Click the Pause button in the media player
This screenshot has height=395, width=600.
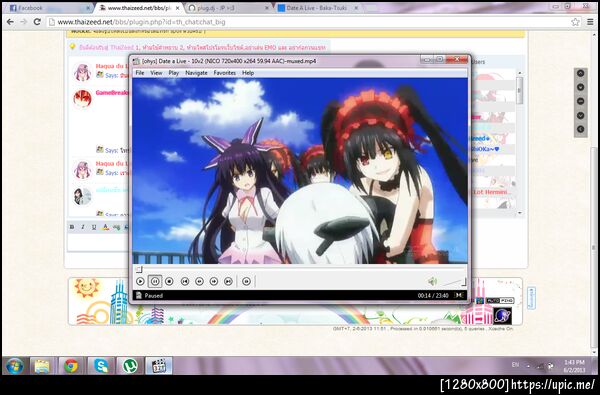point(155,281)
